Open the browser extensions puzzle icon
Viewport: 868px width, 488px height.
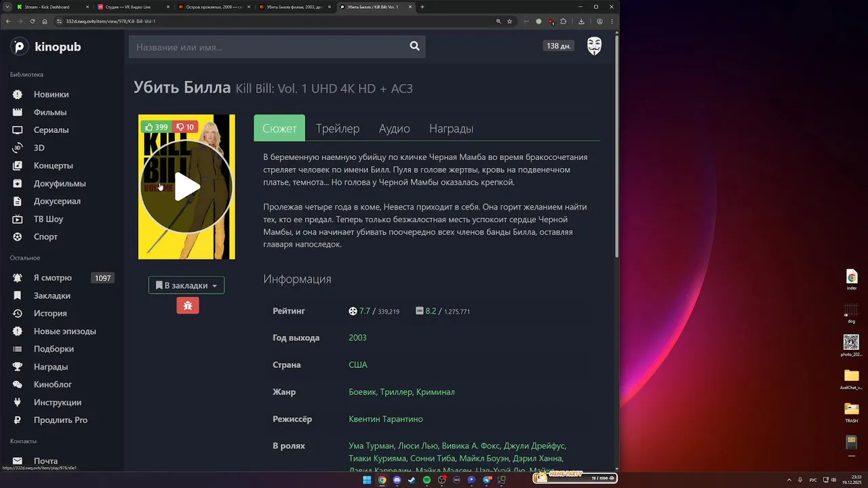[563, 21]
